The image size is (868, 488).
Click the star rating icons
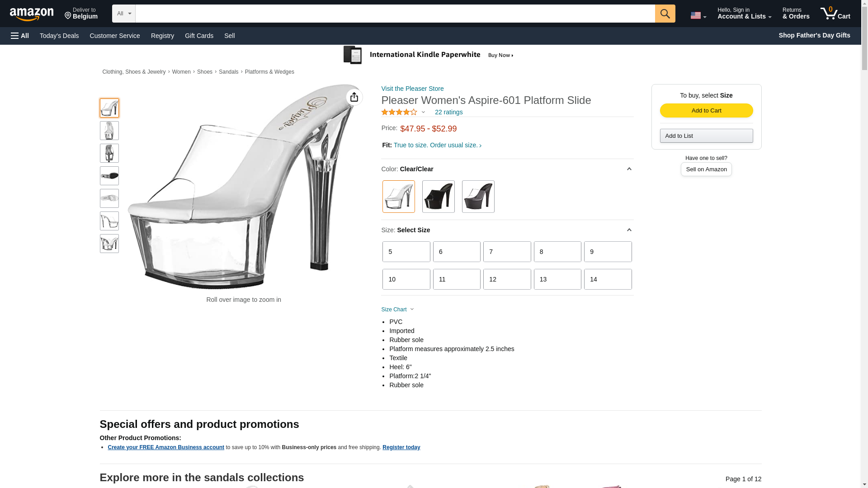tap(399, 112)
